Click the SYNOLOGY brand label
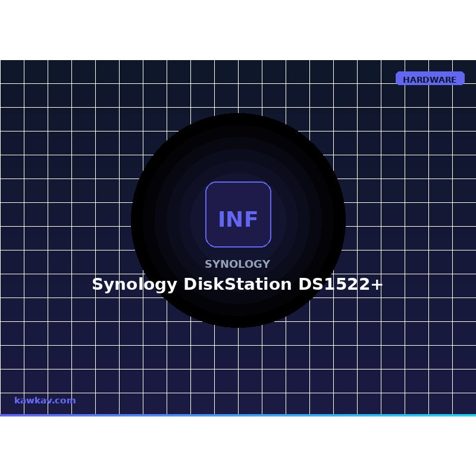The width and height of the screenshot is (476, 476). (237, 264)
